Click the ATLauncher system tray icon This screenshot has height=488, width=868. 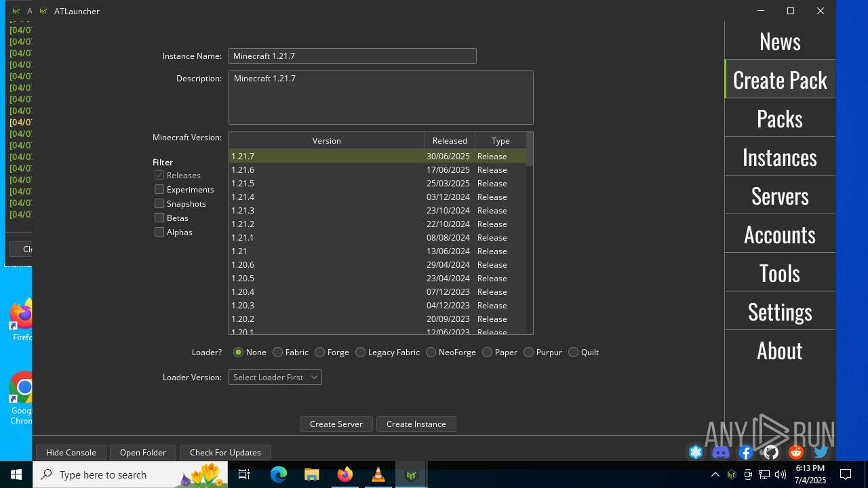pyautogui.click(x=732, y=474)
